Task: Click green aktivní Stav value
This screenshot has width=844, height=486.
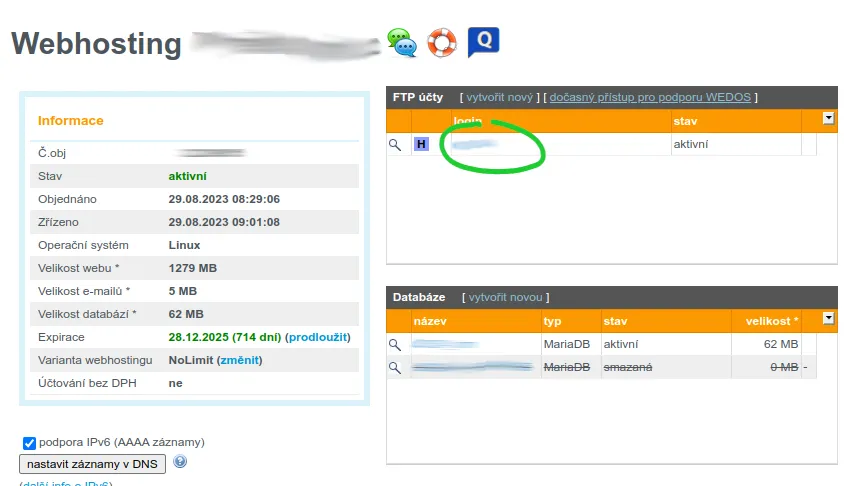Action: pyautogui.click(x=187, y=177)
